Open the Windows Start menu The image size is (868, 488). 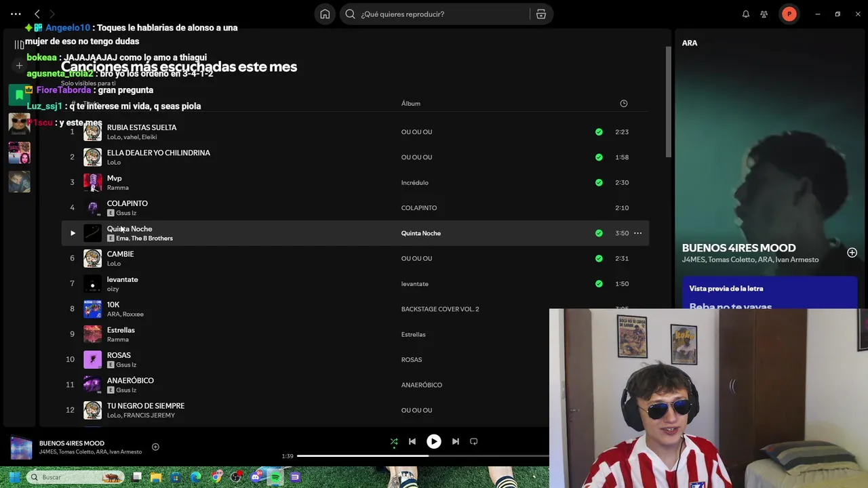tap(14, 477)
